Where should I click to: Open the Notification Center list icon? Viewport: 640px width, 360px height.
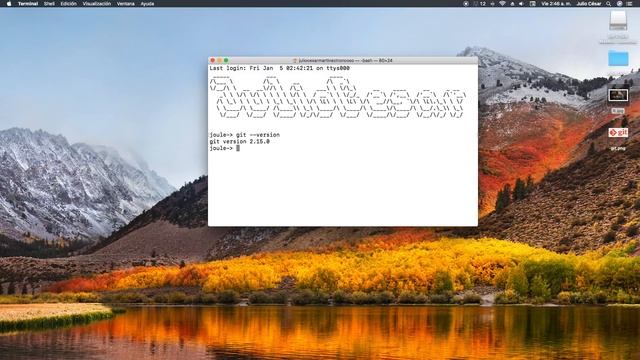point(630,4)
